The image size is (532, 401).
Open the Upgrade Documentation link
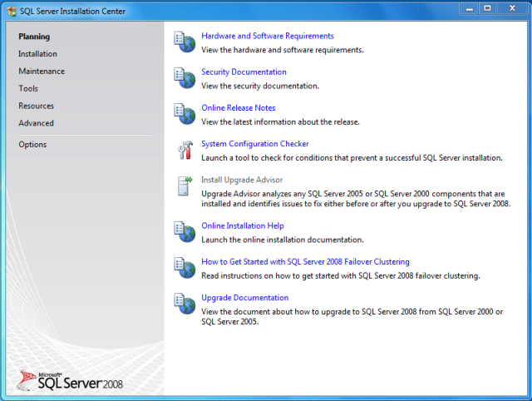(x=244, y=298)
